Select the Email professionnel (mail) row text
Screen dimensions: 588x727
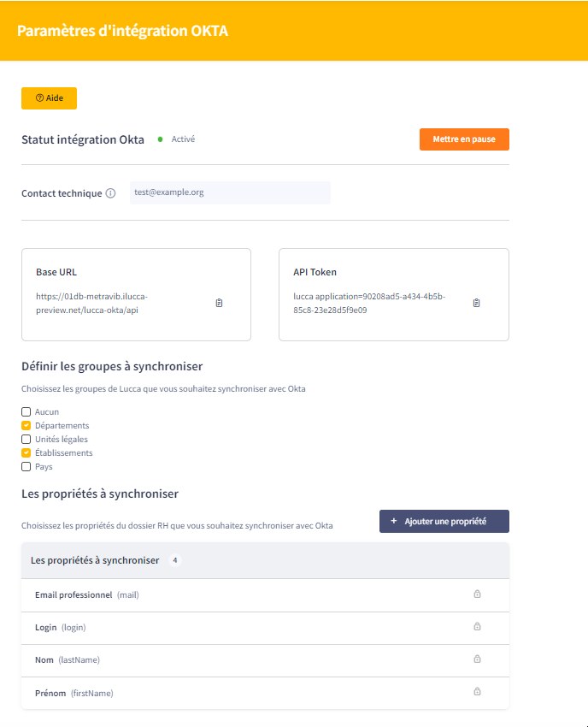(87, 595)
